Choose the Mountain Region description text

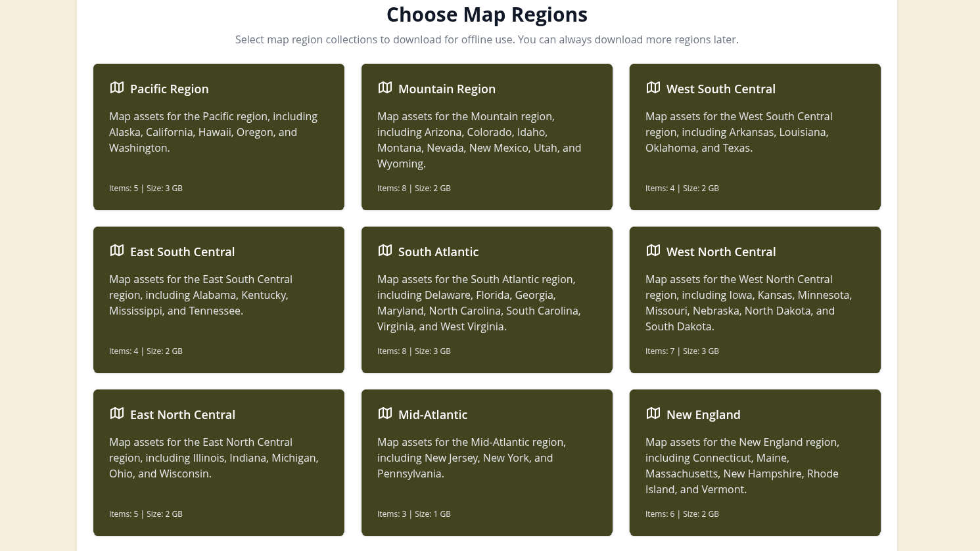[478, 140]
